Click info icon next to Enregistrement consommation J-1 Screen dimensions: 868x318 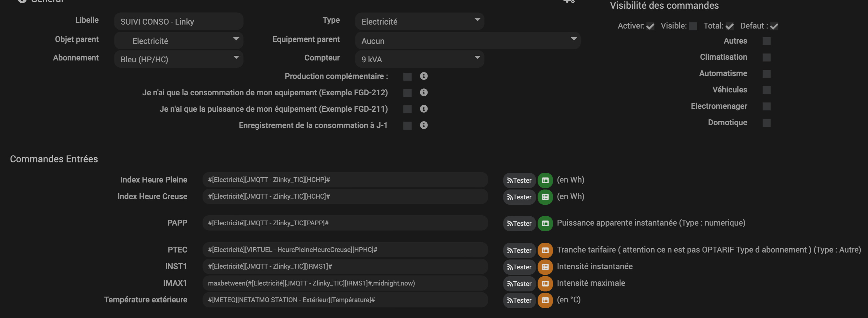[423, 125]
